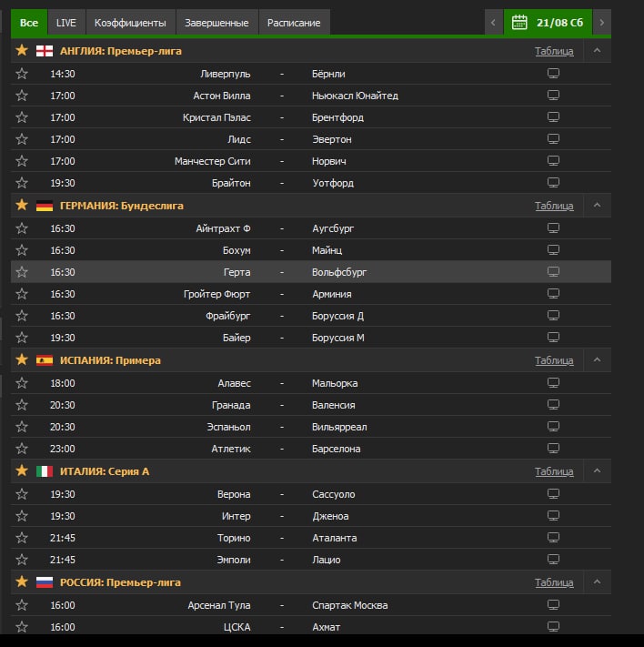Open Таблица link for Италия Серия А
The image size is (644, 647).
554,471
